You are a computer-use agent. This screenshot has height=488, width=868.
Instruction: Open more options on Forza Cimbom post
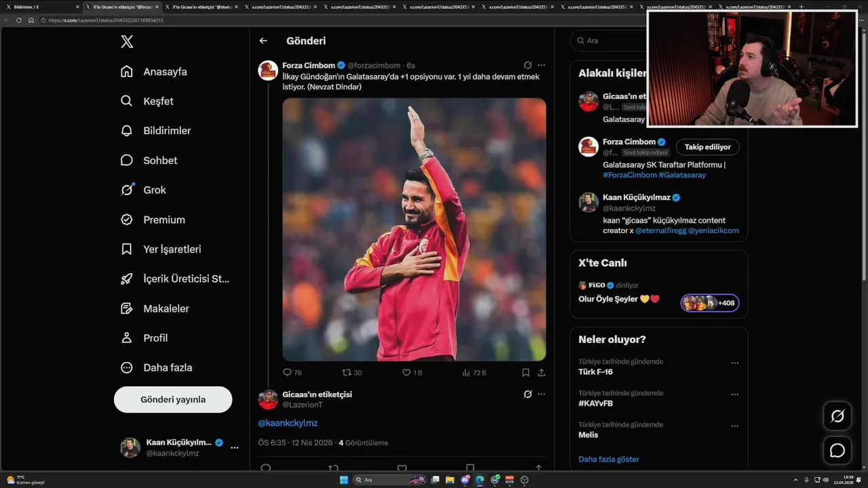point(541,66)
